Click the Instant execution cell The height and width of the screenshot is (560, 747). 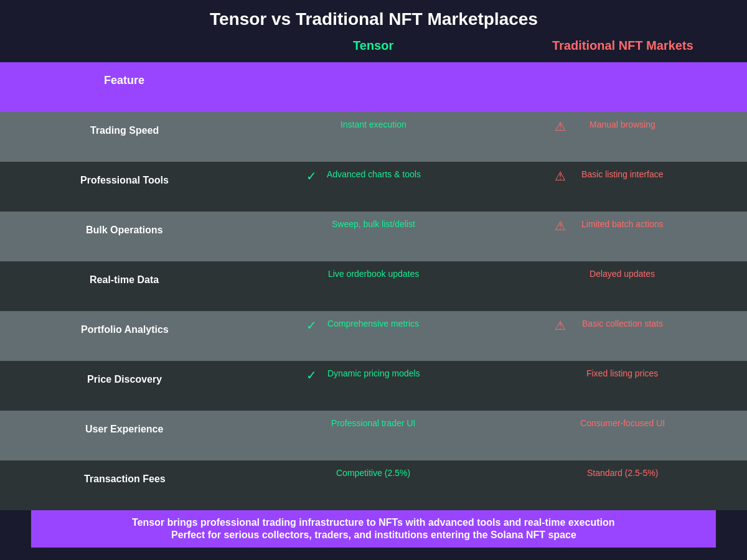(374, 124)
